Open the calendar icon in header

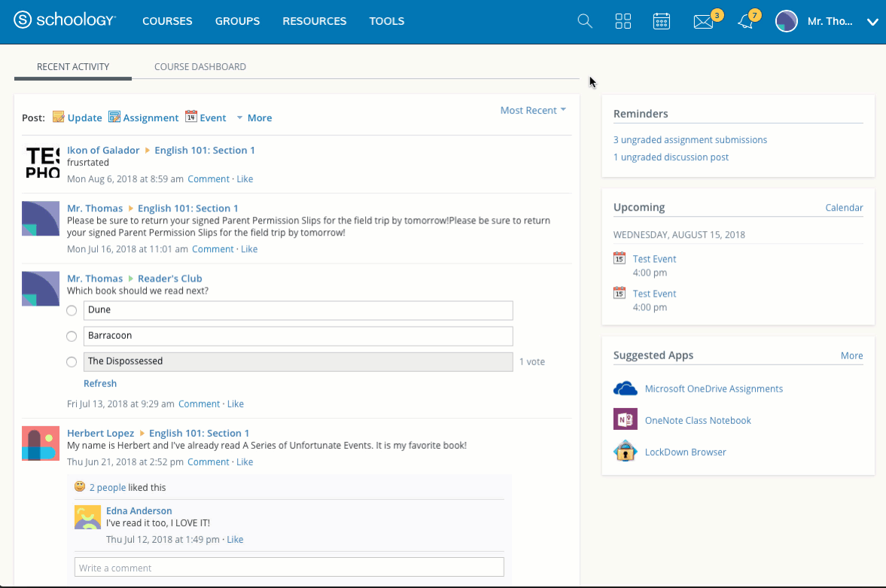[662, 21]
